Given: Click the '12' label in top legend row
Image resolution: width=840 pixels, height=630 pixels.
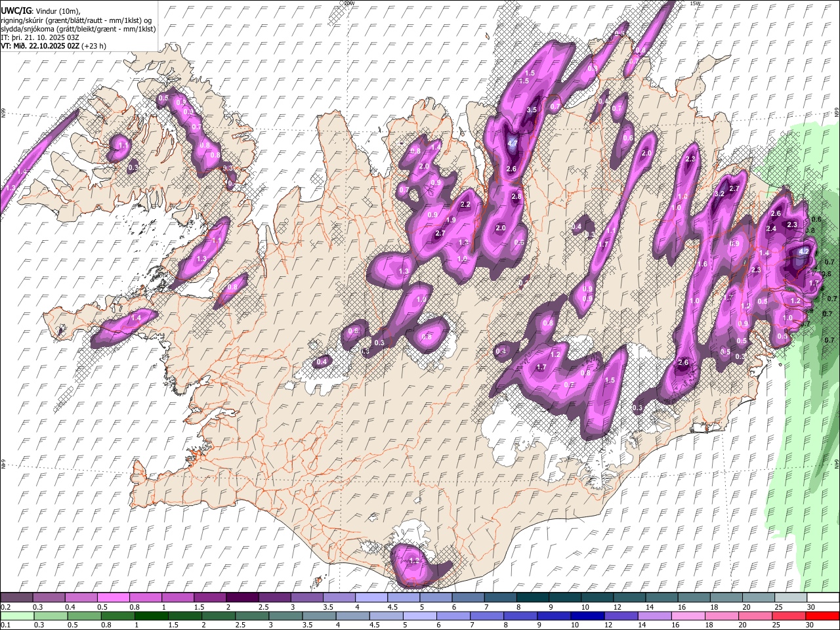Looking at the screenshot, I should coord(617,607).
